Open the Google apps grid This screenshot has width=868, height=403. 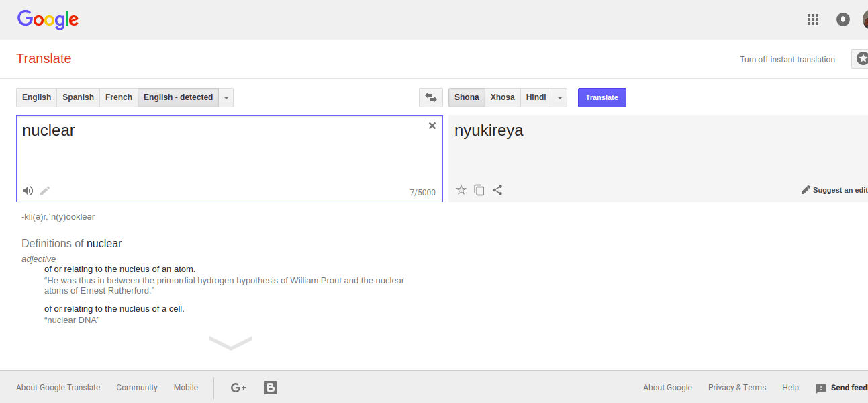click(x=813, y=19)
